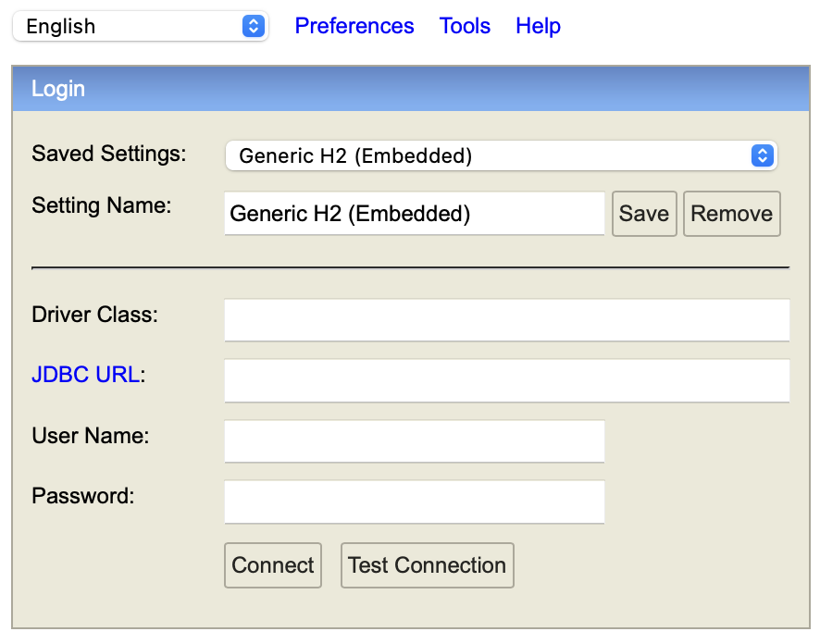This screenshot has height=644, width=820.
Task: Click the User Name field
Action: 415,441
